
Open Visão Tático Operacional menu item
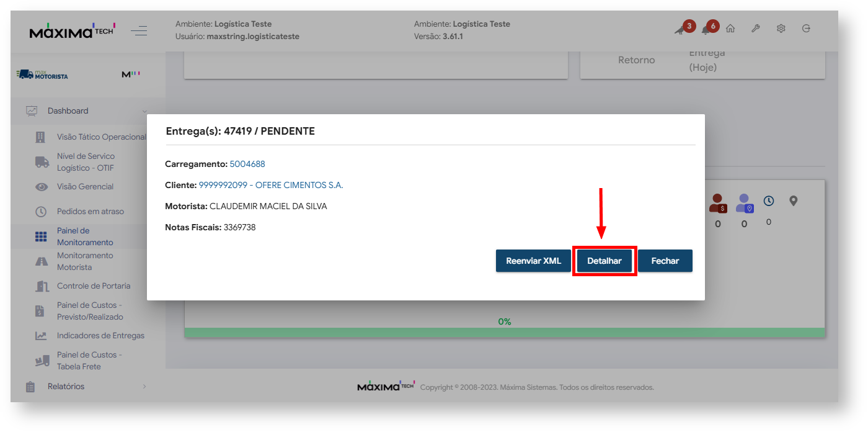pos(102,137)
